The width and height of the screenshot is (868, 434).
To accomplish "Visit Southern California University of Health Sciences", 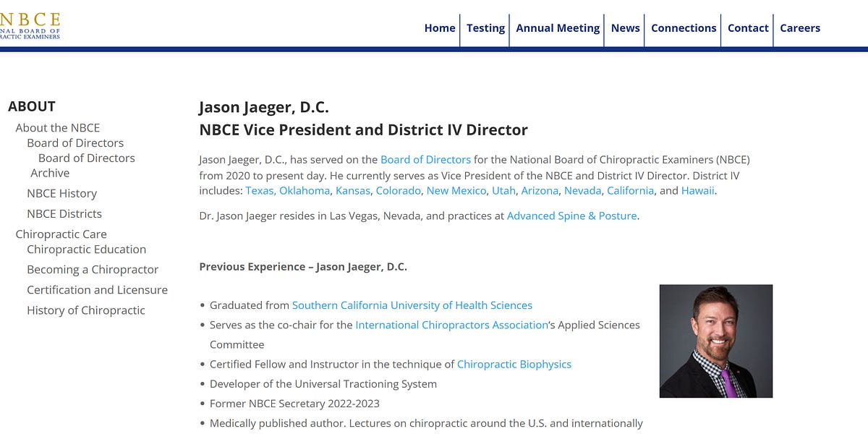I will click(412, 305).
